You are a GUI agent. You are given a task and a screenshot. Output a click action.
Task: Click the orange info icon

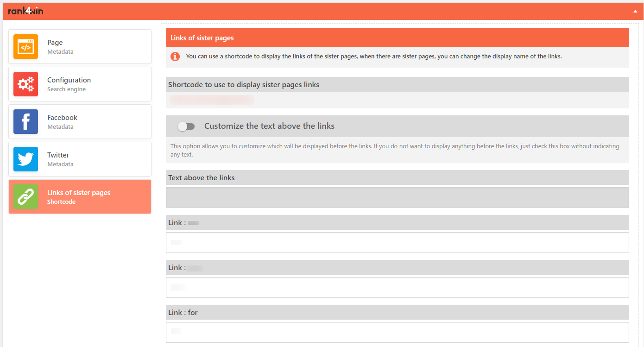[175, 57]
